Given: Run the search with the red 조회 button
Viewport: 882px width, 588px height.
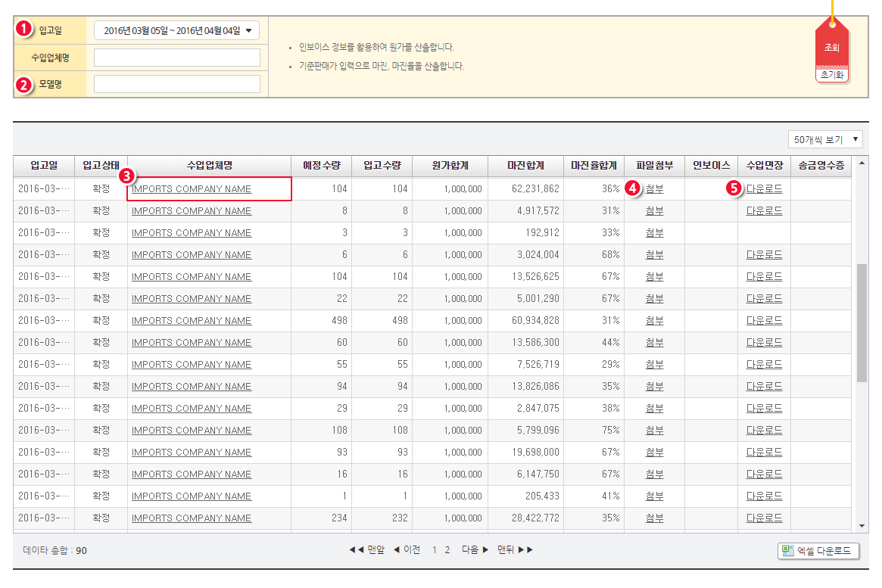Looking at the screenshot, I should click(x=832, y=47).
